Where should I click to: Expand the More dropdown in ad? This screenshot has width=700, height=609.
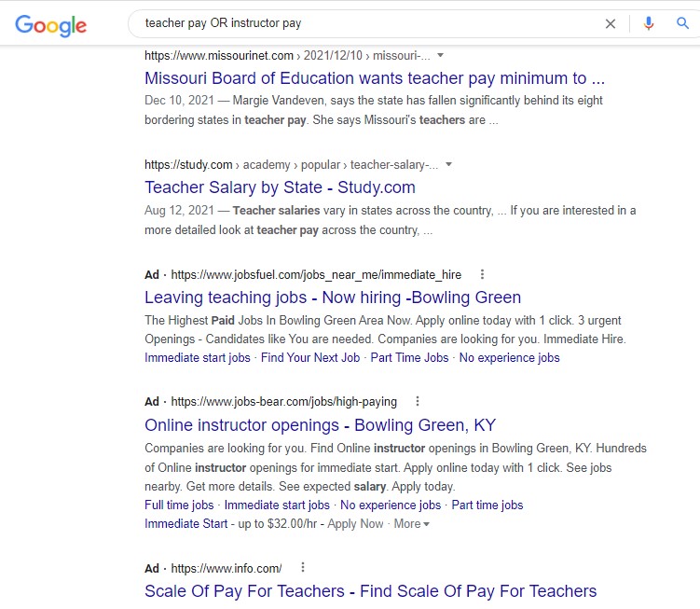(411, 524)
